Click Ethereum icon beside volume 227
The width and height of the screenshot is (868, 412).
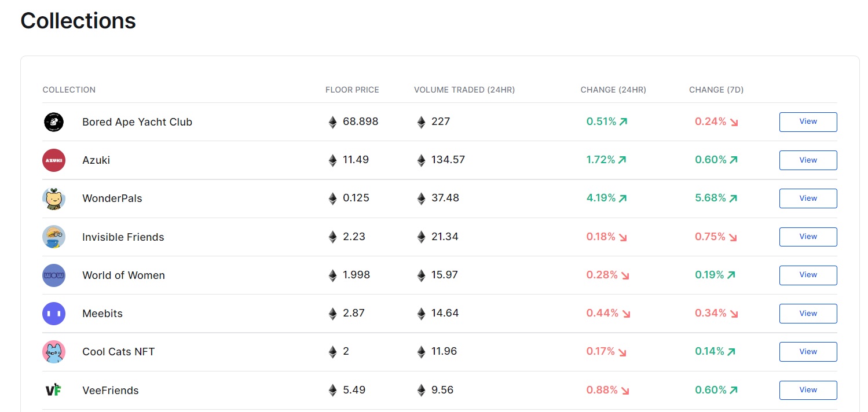click(x=421, y=122)
